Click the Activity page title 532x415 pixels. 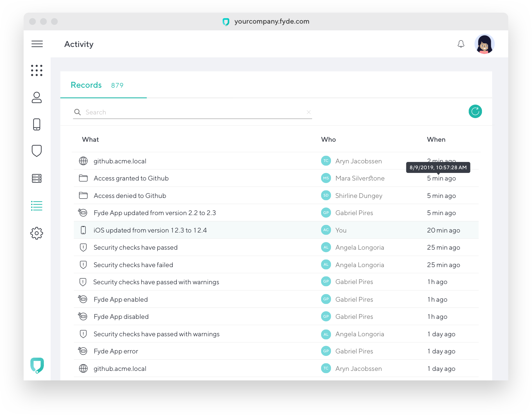pyautogui.click(x=79, y=44)
